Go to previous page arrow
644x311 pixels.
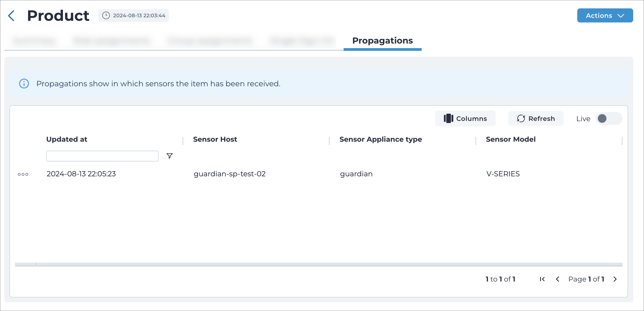click(558, 279)
